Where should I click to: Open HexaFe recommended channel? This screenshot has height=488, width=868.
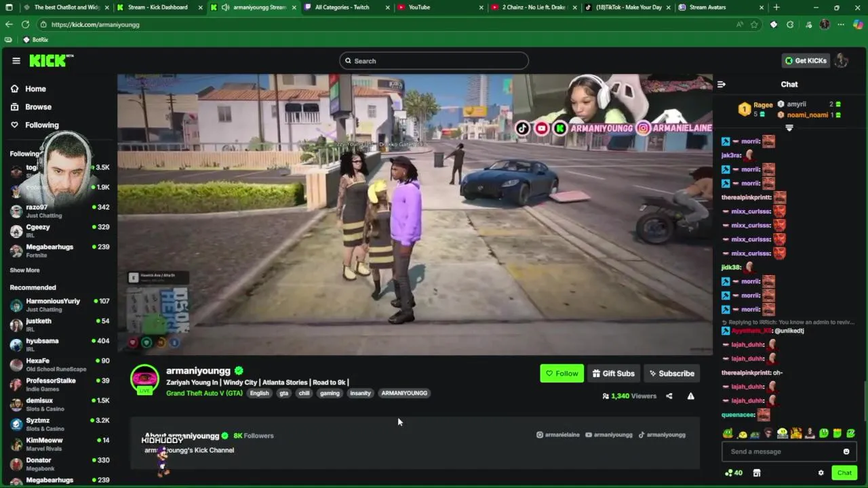(60, 365)
